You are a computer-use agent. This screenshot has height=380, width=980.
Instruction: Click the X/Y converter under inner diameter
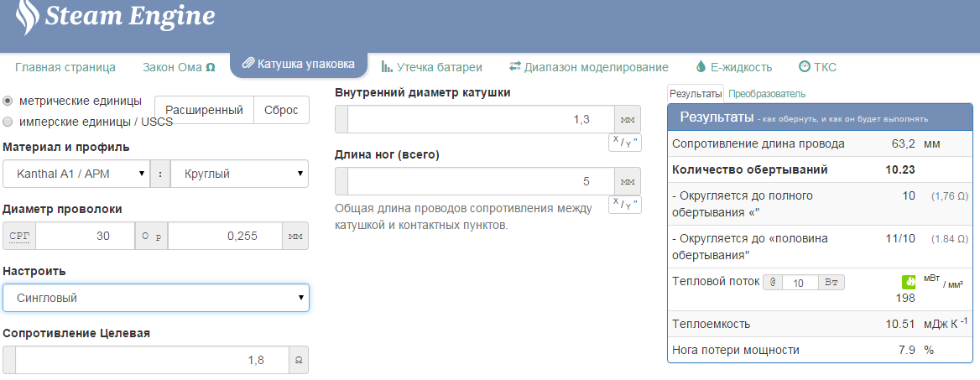click(x=625, y=143)
